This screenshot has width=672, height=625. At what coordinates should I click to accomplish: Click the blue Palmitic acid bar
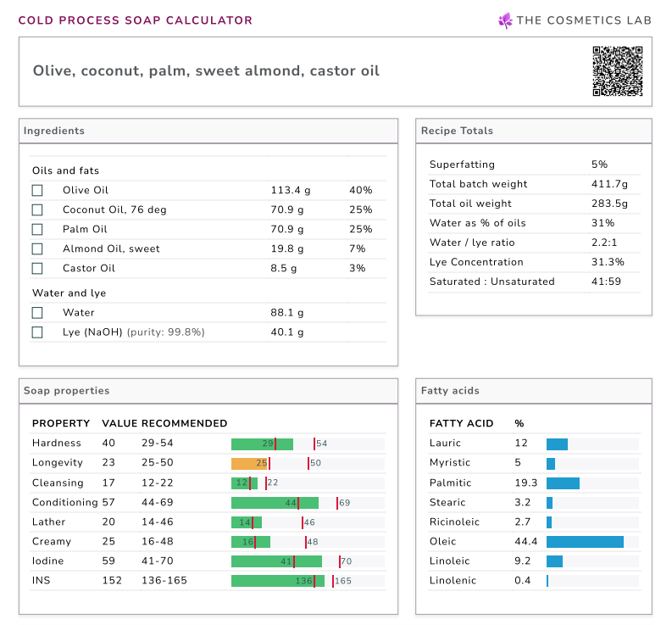click(x=563, y=483)
